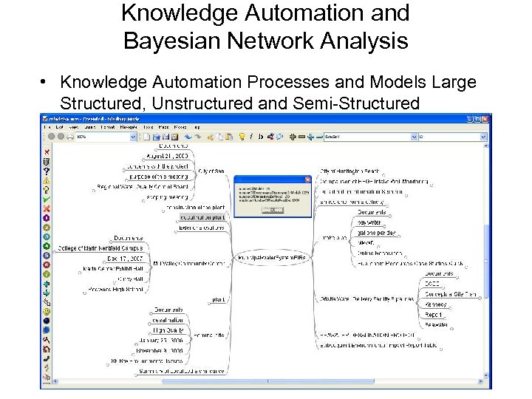Select the August 21, 2003 node
Image resolution: width=532 pixels, height=399 pixels.
tap(167, 156)
